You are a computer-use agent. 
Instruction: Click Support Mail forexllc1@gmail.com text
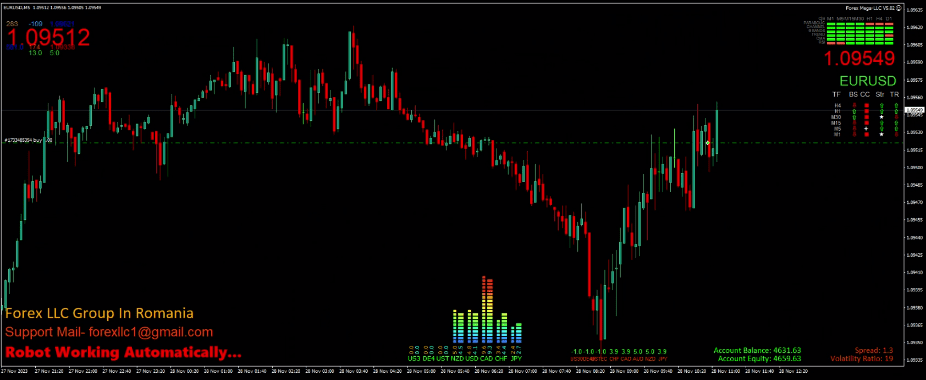(x=109, y=332)
